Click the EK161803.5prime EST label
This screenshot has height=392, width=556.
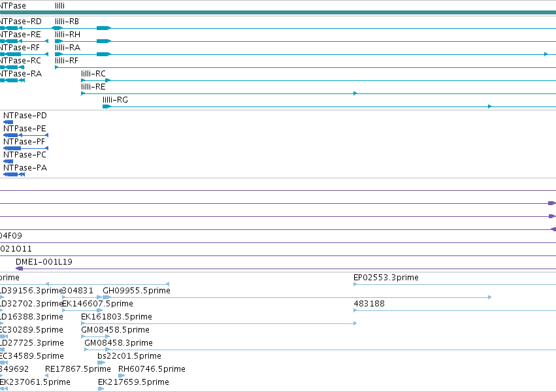pos(116,317)
